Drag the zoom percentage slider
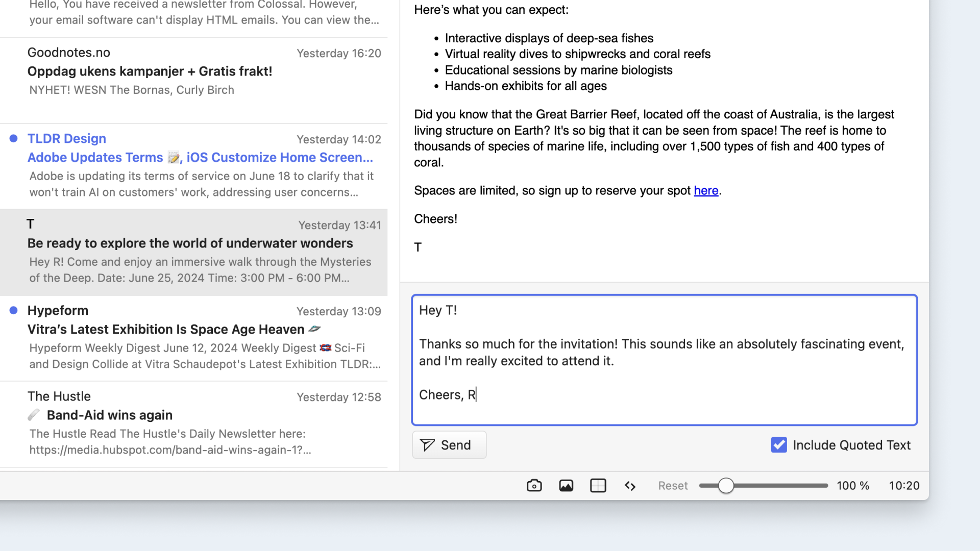 pos(726,486)
